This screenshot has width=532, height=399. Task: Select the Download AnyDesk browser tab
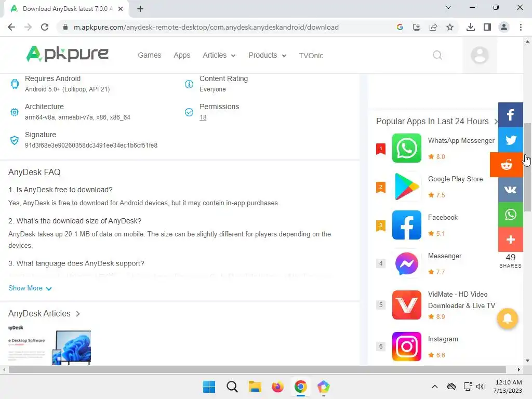(x=66, y=9)
